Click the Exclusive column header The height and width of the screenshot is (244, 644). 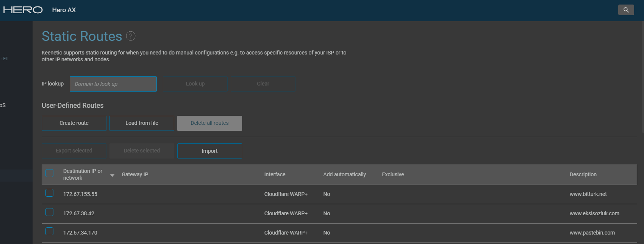393,174
